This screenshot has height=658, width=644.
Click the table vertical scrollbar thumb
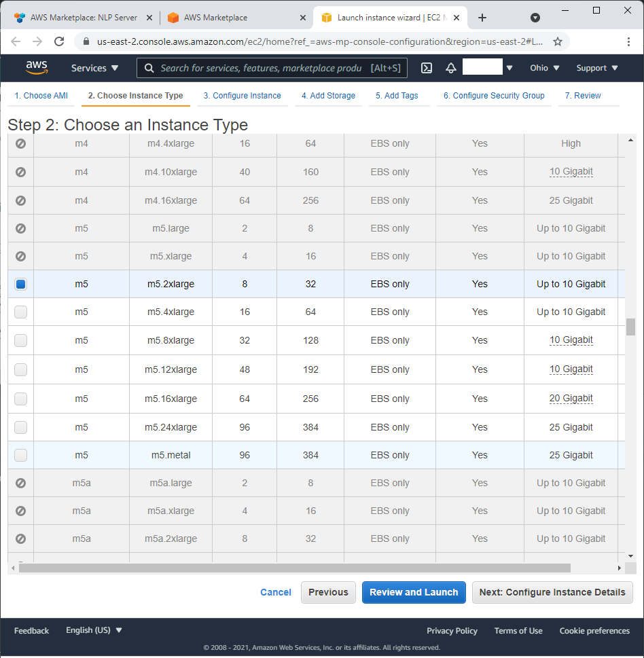pyautogui.click(x=630, y=327)
